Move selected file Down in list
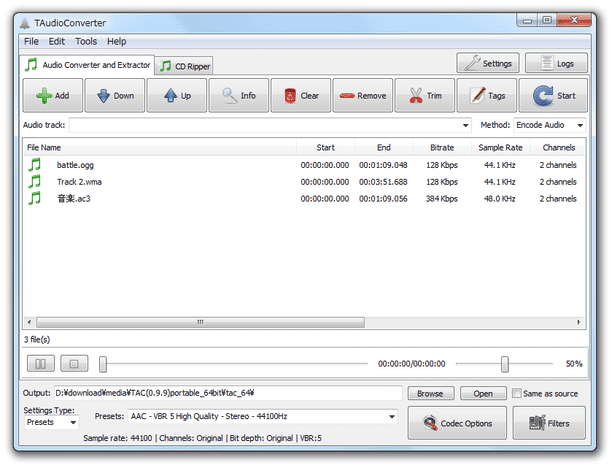612x468 pixels. coord(115,96)
